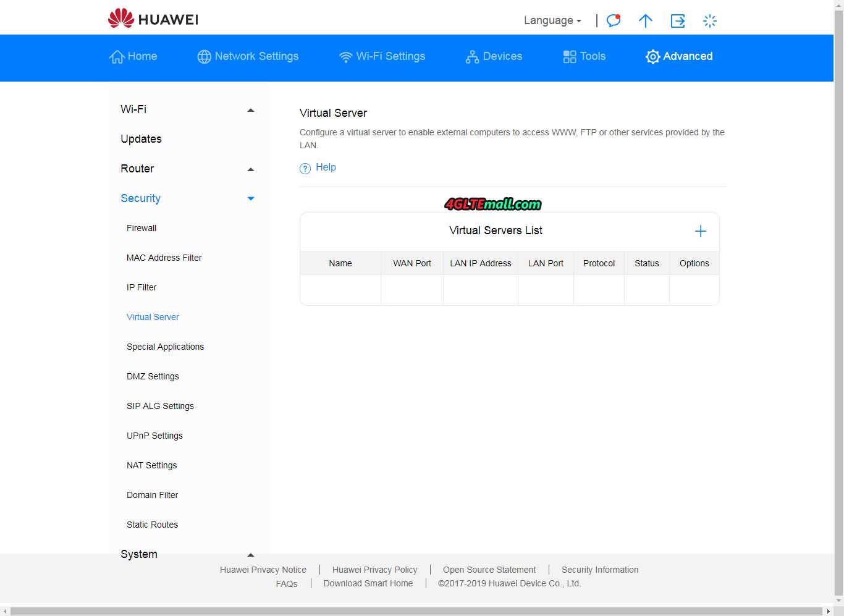
Task: Open the Tools tab
Action: 584,56
